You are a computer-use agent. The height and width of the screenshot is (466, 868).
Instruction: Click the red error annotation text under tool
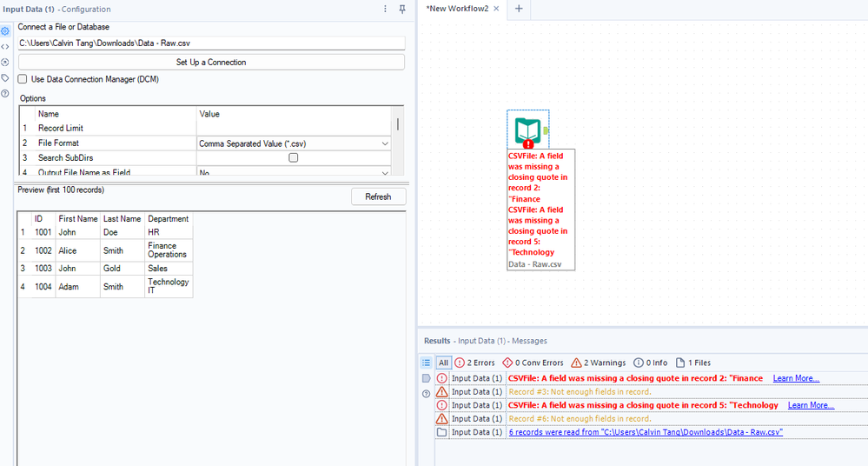tap(538, 204)
